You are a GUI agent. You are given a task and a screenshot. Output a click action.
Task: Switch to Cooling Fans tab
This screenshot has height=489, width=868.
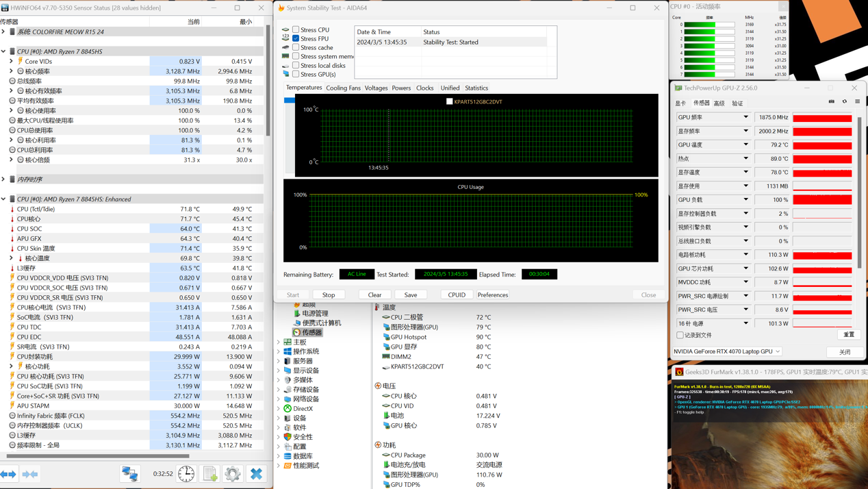click(x=343, y=88)
